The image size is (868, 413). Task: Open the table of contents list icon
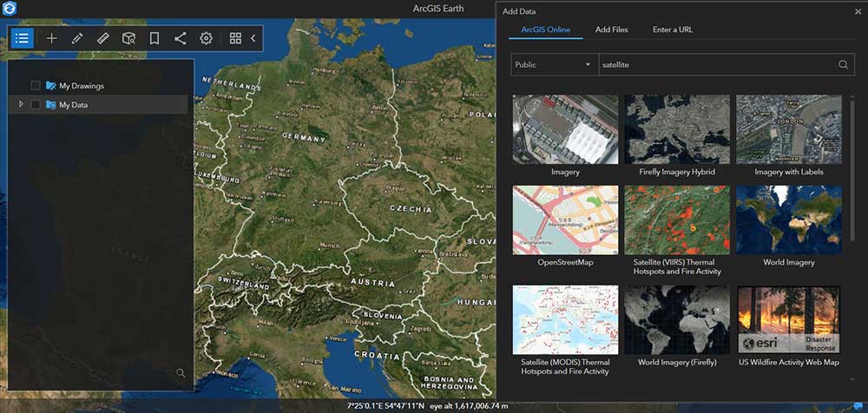23,38
